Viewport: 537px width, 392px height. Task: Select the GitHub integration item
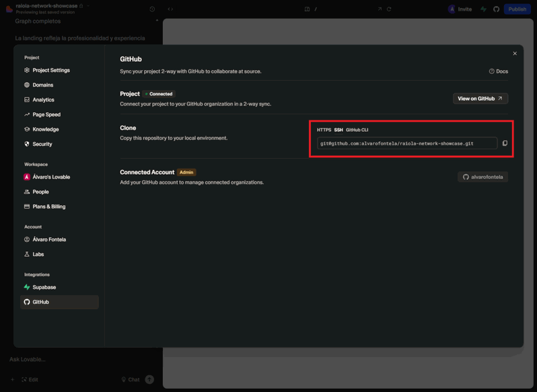[x=59, y=302]
